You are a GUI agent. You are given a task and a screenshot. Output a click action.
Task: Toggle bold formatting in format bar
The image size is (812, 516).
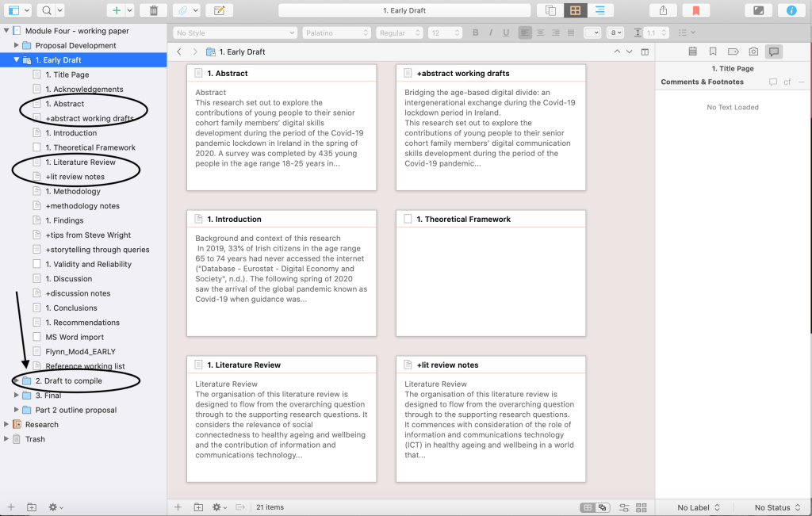(x=476, y=32)
